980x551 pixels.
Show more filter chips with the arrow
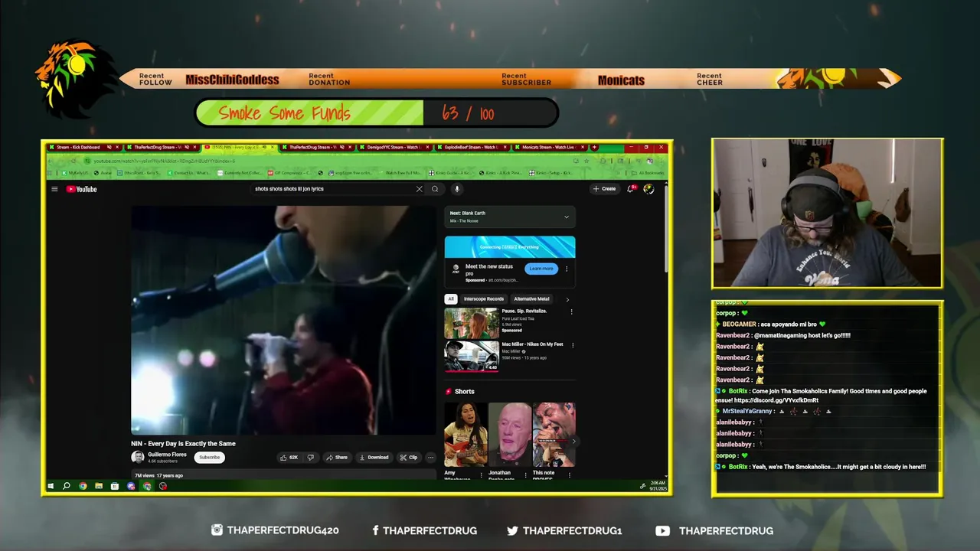click(x=567, y=299)
